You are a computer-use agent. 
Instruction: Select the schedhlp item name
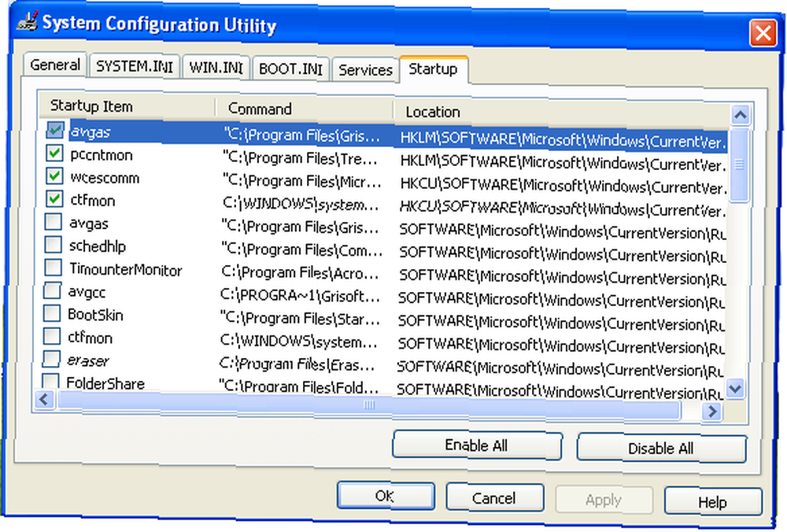tap(98, 246)
